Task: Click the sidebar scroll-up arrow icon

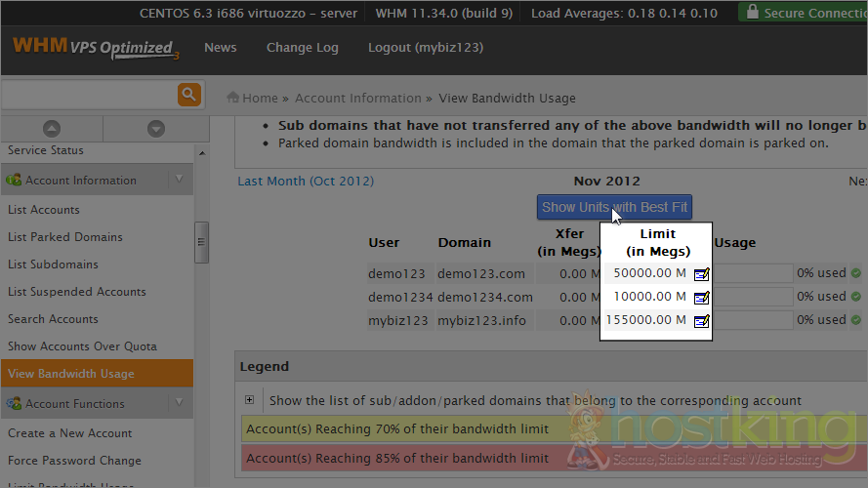Action: (x=52, y=129)
